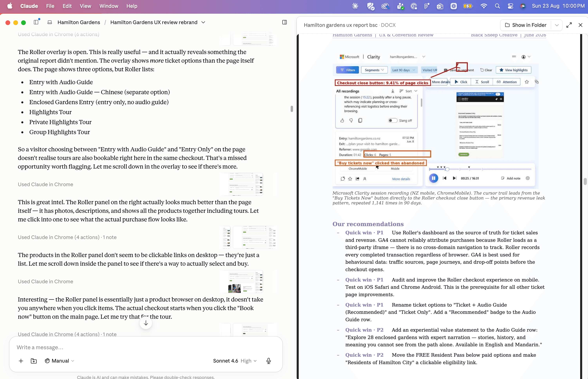Screen dimensions: 588x379
Task: Click the Clarity account avatar icon
Action: 524,57
